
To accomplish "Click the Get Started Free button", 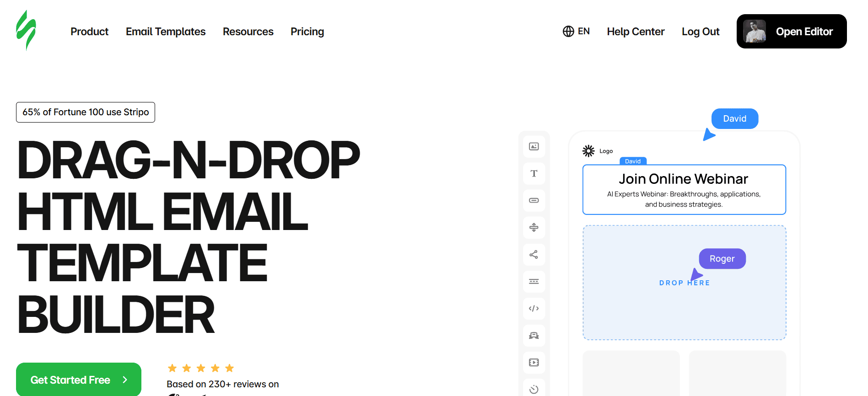I will [79, 379].
